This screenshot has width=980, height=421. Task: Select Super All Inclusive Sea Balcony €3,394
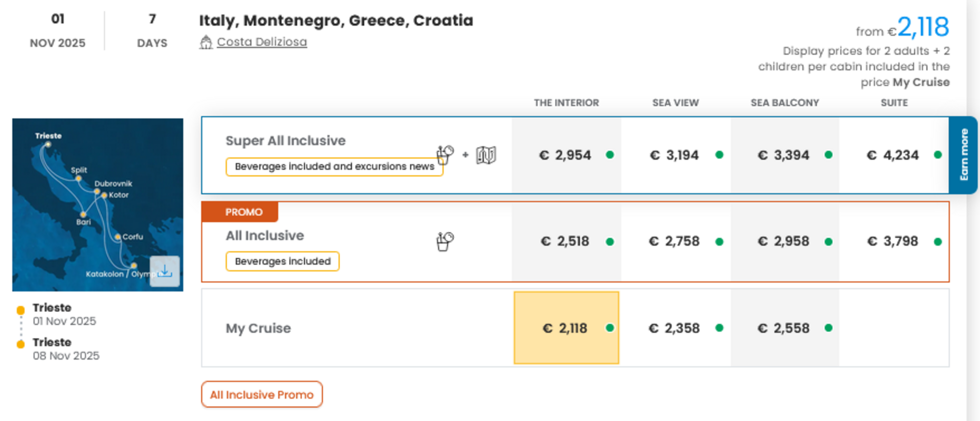[785, 155]
